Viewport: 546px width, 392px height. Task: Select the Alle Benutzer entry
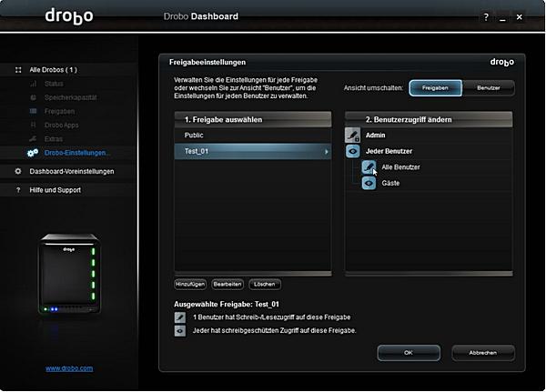400,167
